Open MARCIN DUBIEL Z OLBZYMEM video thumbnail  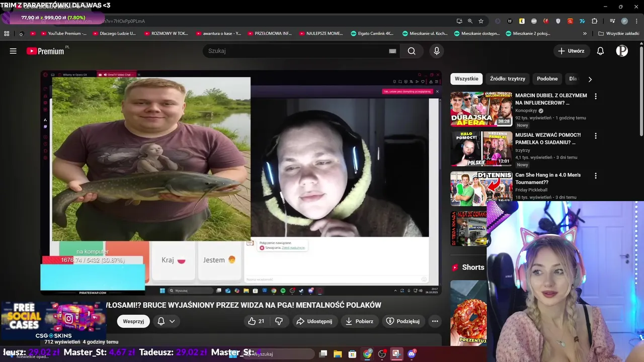point(481,109)
